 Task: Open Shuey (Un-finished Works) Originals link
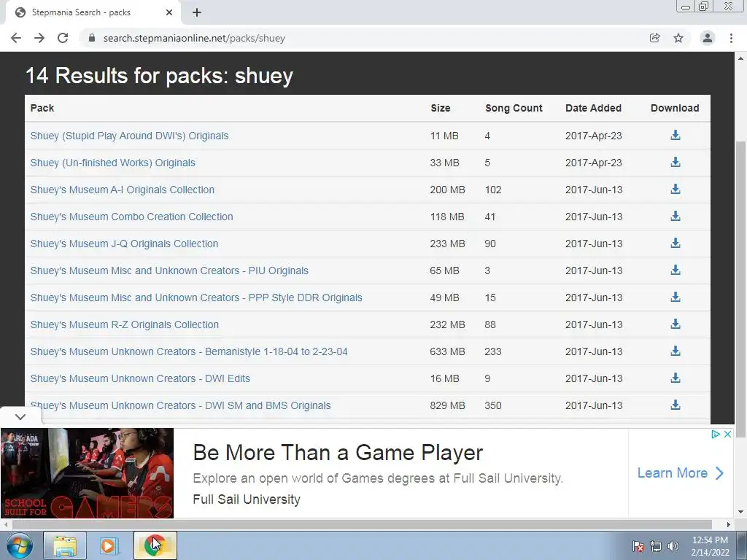112,163
